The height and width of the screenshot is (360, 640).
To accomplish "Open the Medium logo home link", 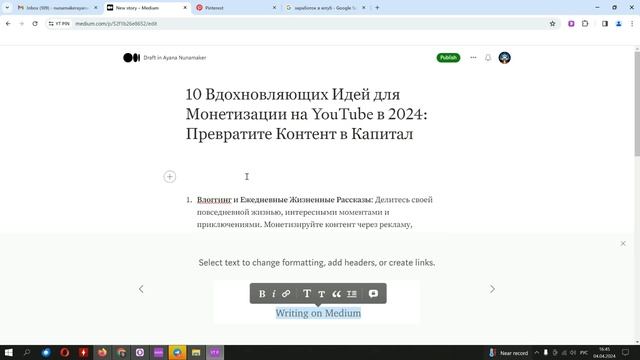I will tap(131, 58).
